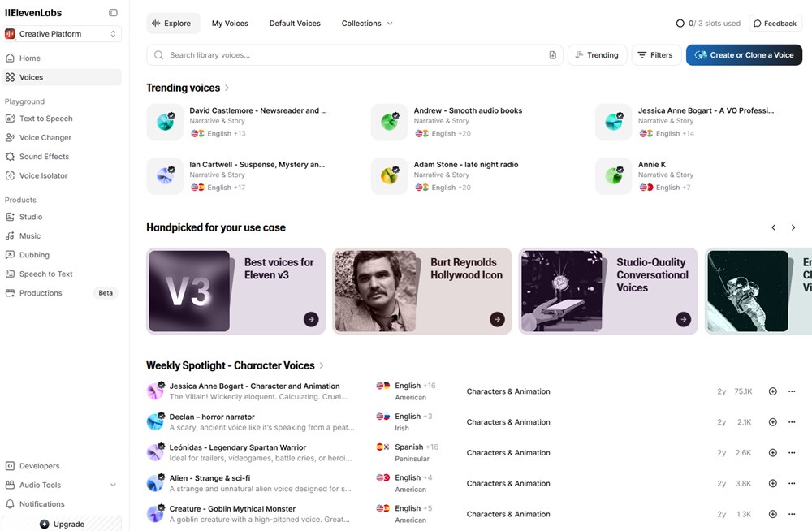This screenshot has width=812, height=531.
Task: Collapse the sidebar using the panel icon
Action: click(x=113, y=12)
